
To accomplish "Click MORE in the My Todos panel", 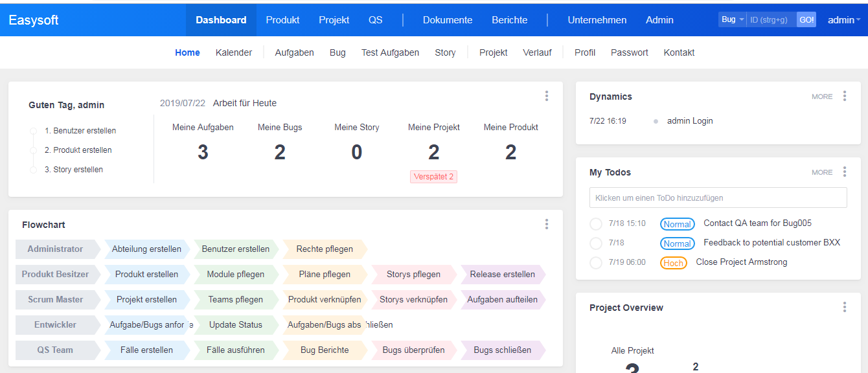I will point(822,172).
